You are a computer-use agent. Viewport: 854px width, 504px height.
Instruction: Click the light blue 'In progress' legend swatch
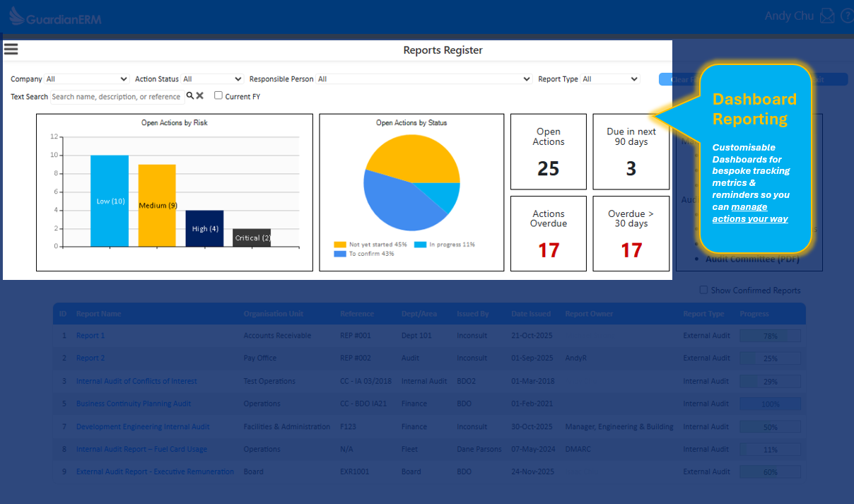(420, 245)
